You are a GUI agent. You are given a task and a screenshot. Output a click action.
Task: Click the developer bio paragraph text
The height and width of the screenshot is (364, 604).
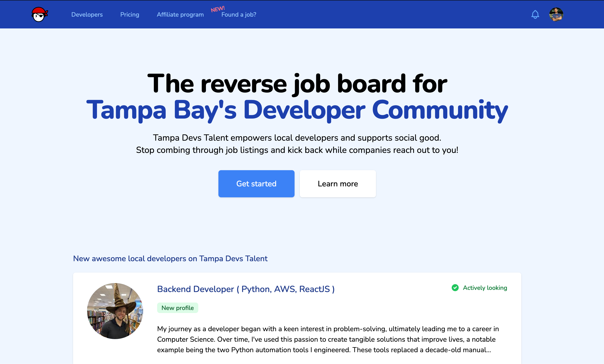(328, 339)
